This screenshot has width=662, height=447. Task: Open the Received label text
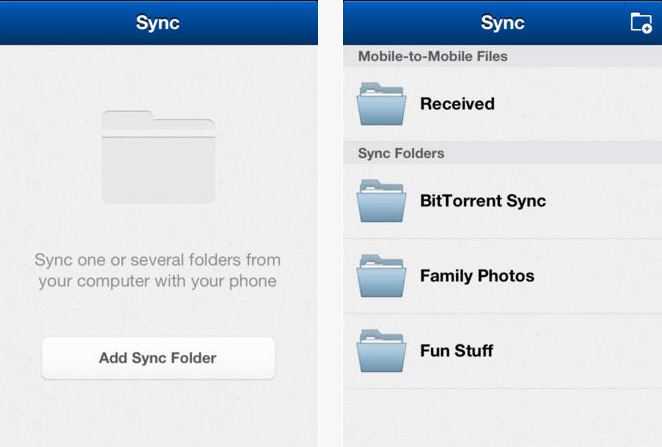point(457,104)
